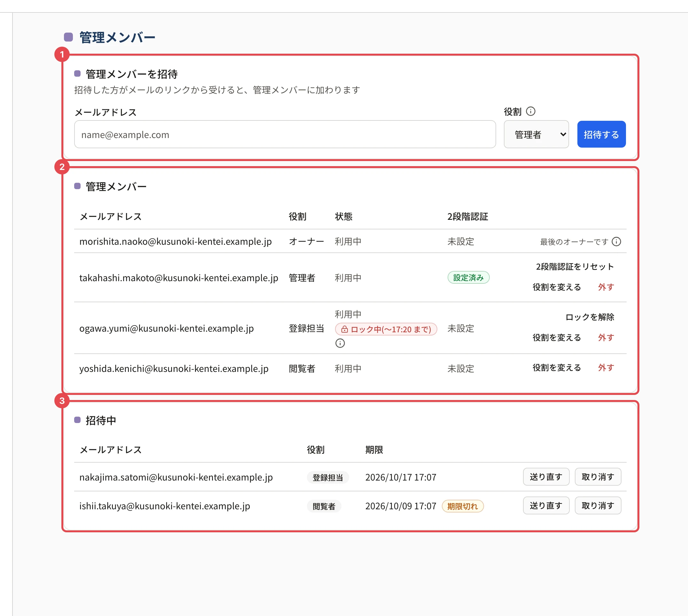Click ロックを解除 for ogawa.yumi
This screenshot has width=688, height=616.
pos(590,317)
